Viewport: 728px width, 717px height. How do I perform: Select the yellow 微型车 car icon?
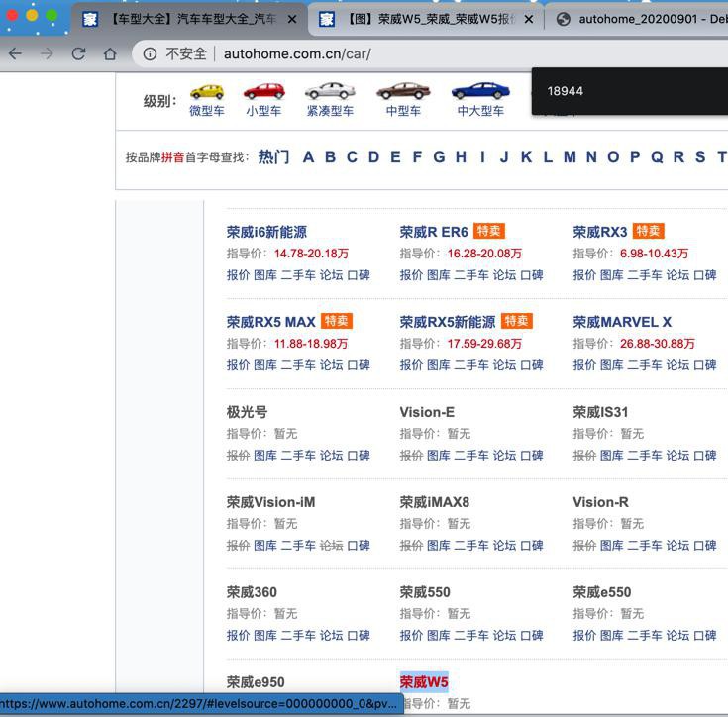pyautogui.click(x=207, y=91)
